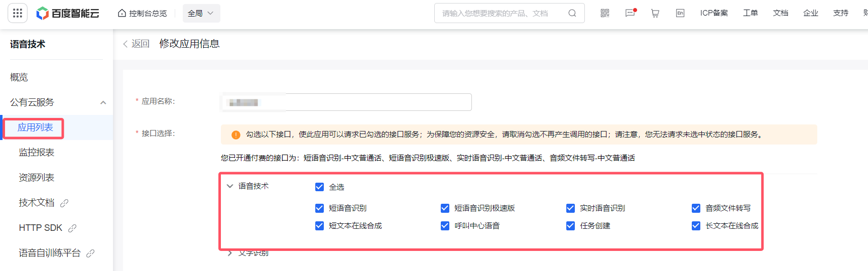Open the product grid menu icon
868x271 pixels.
(18, 13)
